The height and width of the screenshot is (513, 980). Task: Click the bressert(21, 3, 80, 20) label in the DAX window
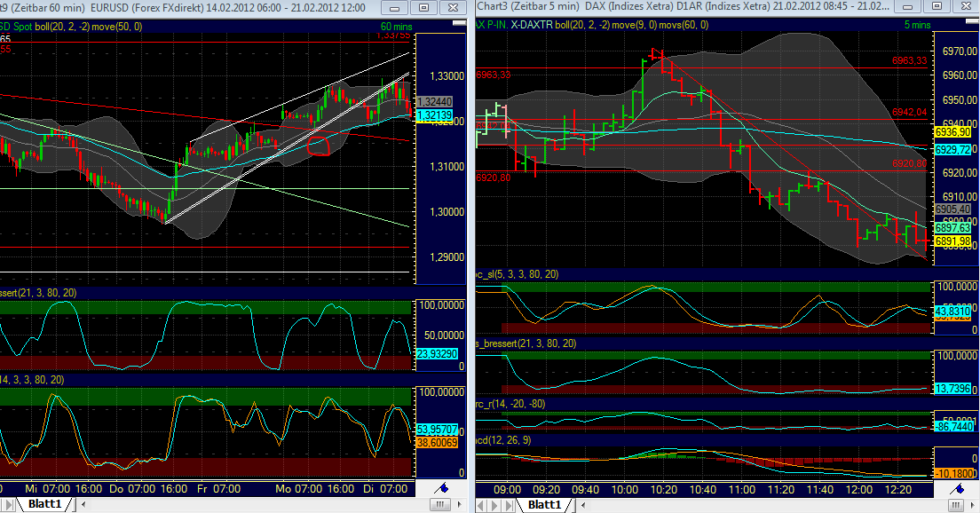[526, 343]
